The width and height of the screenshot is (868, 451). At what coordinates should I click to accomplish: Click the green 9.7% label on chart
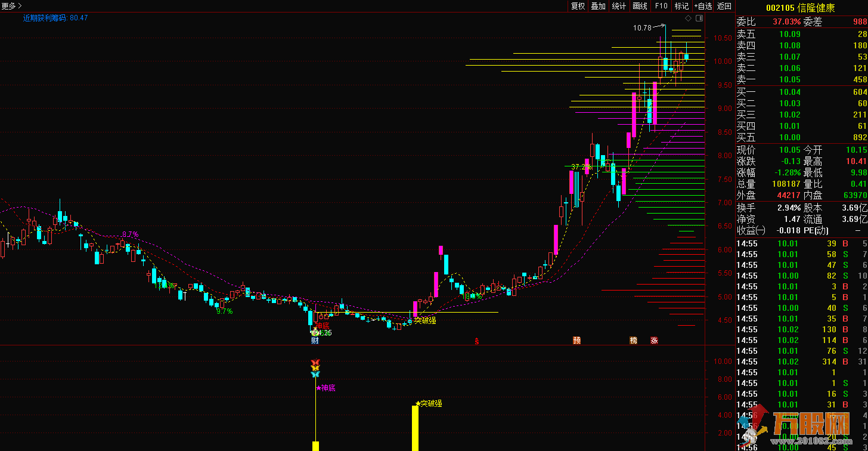(x=224, y=311)
